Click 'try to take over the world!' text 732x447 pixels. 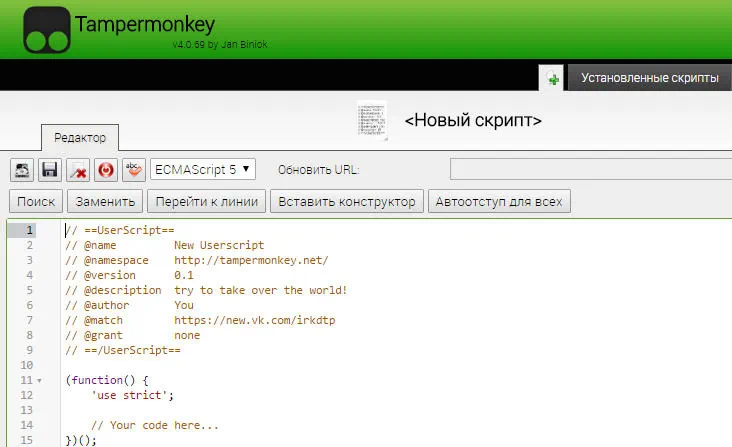point(260,290)
